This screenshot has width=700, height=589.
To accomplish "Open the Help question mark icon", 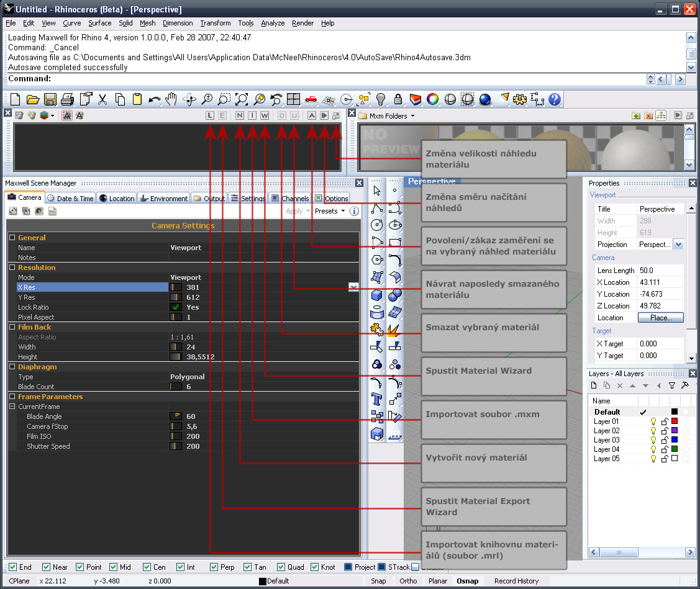I will point(555,99).
